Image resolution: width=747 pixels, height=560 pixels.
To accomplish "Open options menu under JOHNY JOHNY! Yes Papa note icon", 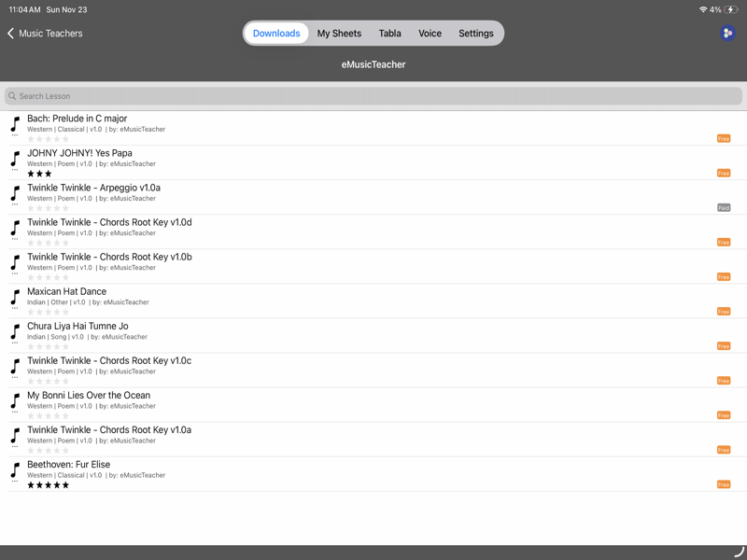I will (x=15, y=171).
